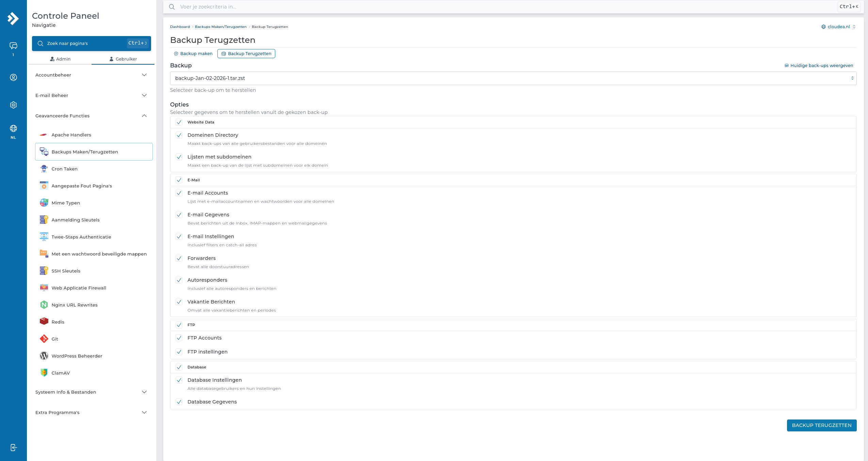Viewport: 868px width, 461px height.
Task: Toggle the Forwarders checkbox
Action: coord(179,258)
